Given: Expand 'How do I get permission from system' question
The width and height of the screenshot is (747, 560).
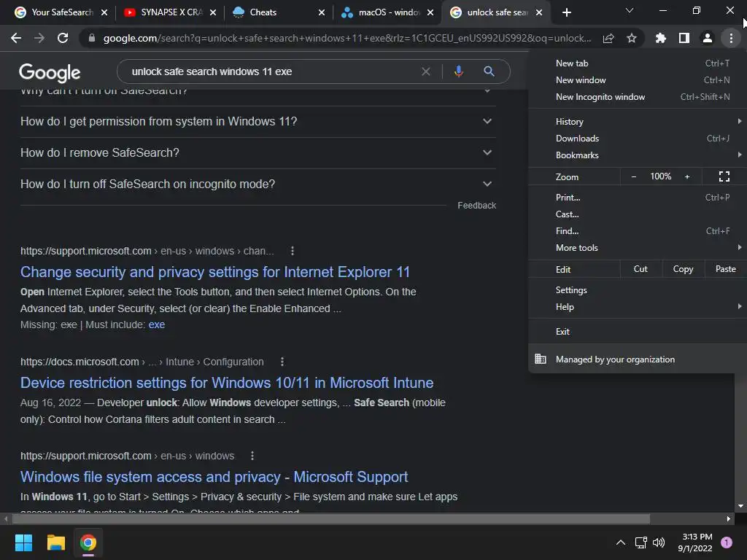Looking at the screenshot, I should (x=258, y=122).
